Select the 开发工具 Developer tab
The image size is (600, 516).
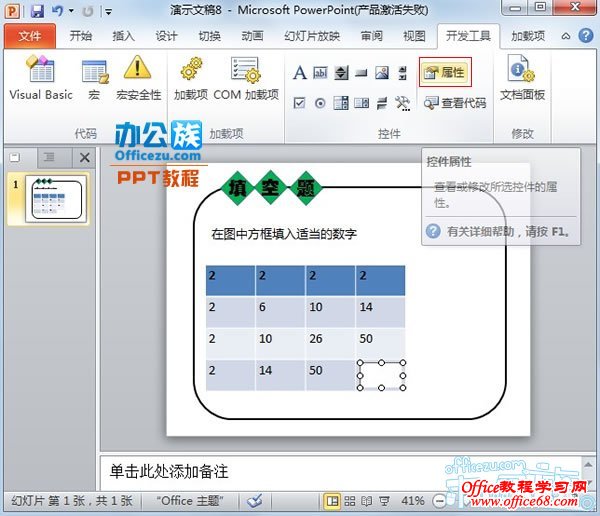coord(468,36)
